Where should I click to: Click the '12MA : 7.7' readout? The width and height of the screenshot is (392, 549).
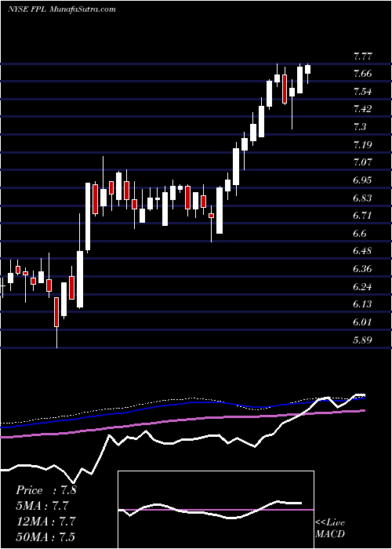point(45,521)
